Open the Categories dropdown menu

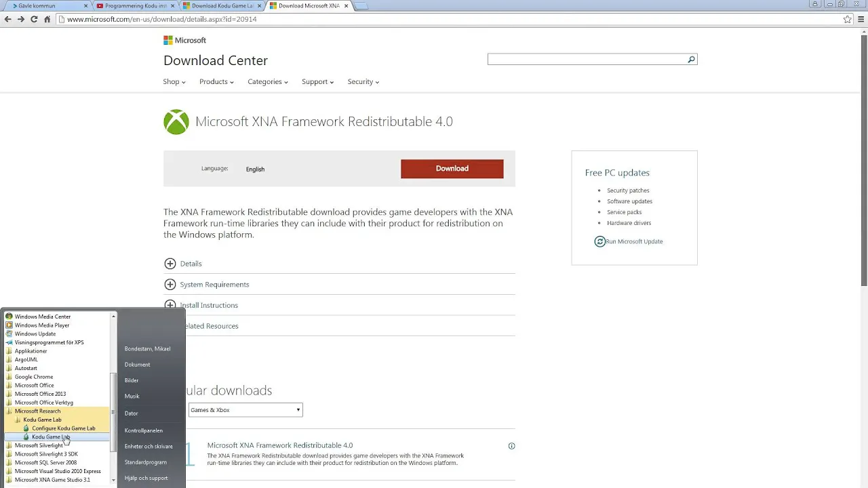pos(268,82)
